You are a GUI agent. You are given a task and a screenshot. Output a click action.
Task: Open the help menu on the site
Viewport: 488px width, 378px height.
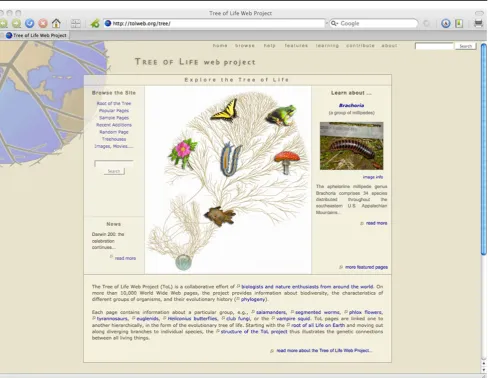pyautogui.click(x=270, y=46)
